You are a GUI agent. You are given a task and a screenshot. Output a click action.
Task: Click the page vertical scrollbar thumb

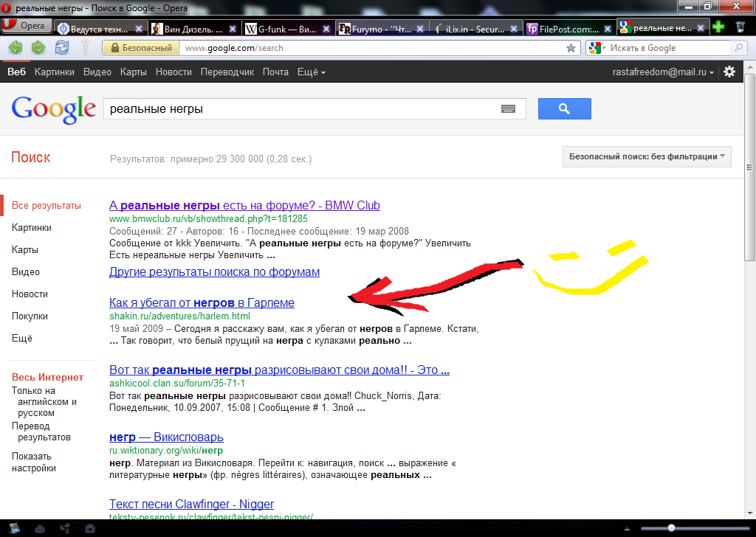(x=749, y=167)
